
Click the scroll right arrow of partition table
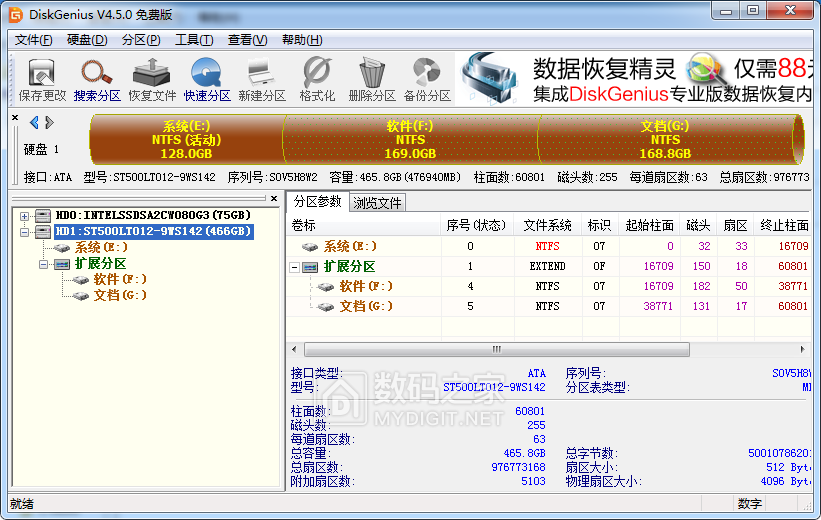(802, 349)
